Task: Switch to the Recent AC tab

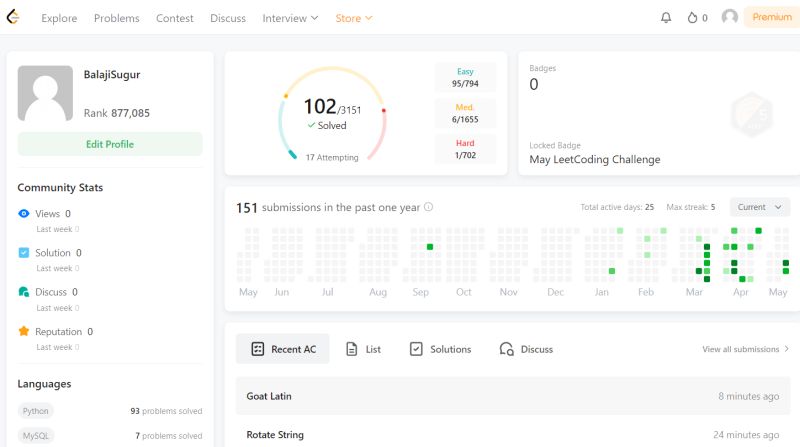Action: 283,349
